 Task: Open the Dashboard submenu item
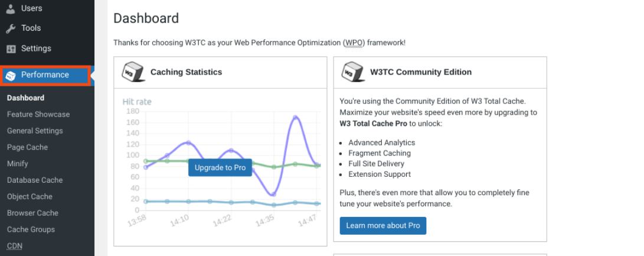pos(25,98)
